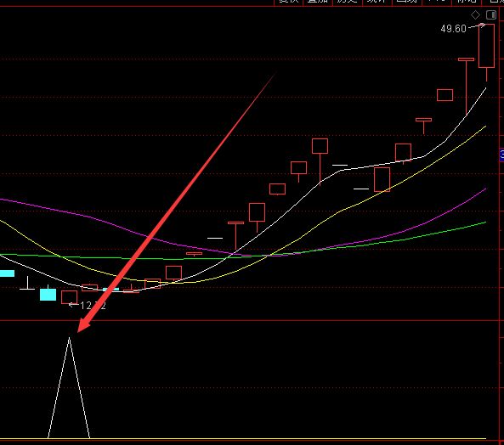Click the 49.60 high price label

coord(453,29)
